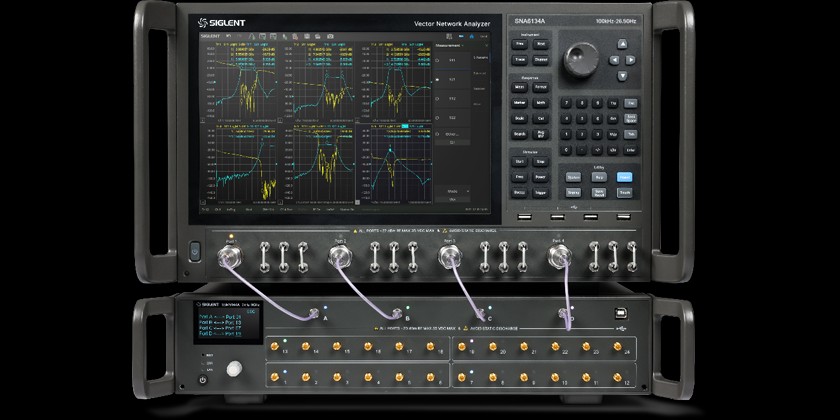Click the large rotary knob on analyzer
This screenshot has width=840, height=420.
[581, 59]
